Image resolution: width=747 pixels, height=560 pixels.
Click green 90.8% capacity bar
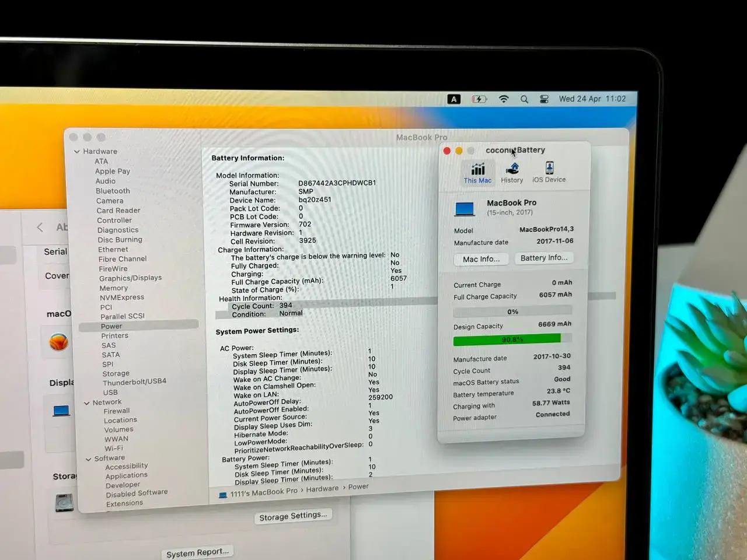tap(507, 339)
